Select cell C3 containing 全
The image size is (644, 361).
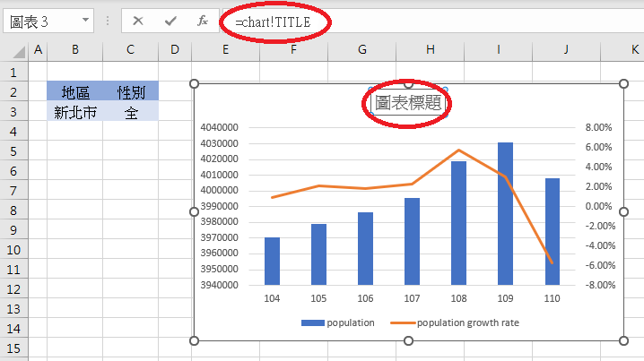click(131, 111)
